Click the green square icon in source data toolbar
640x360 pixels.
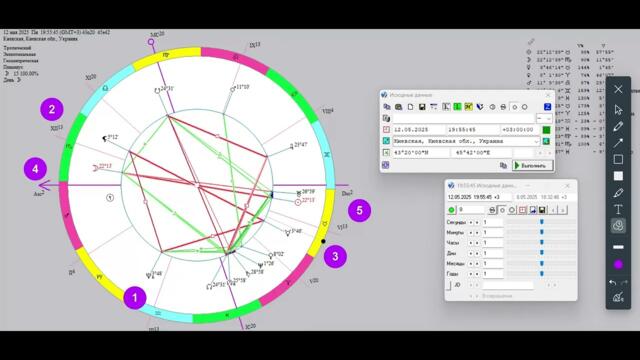(457, 107)
